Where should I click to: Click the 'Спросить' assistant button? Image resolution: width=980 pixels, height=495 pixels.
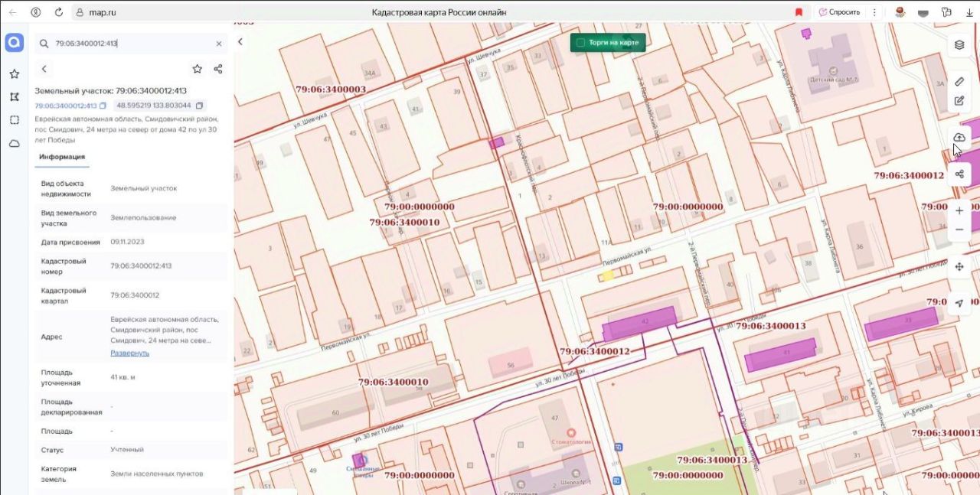[839, 12]
